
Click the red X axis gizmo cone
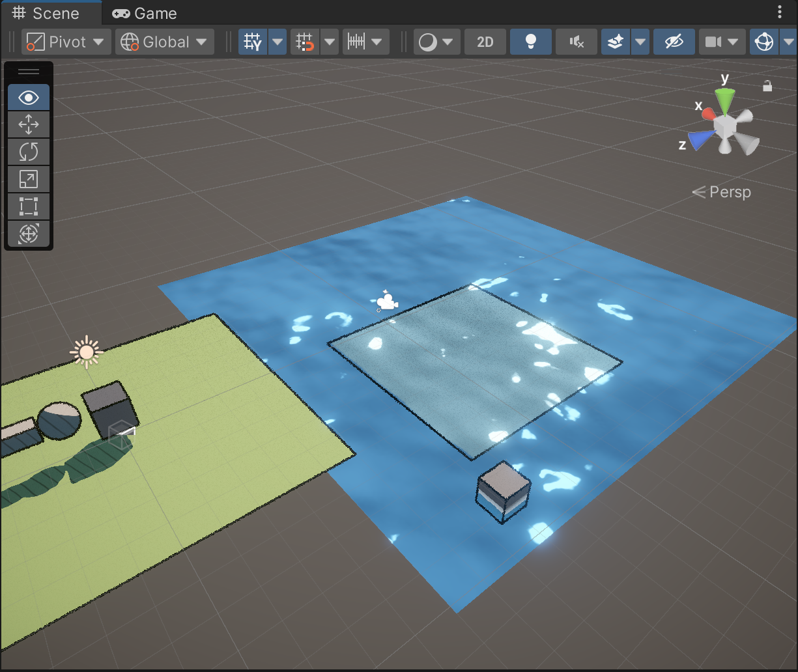point(708,115)
